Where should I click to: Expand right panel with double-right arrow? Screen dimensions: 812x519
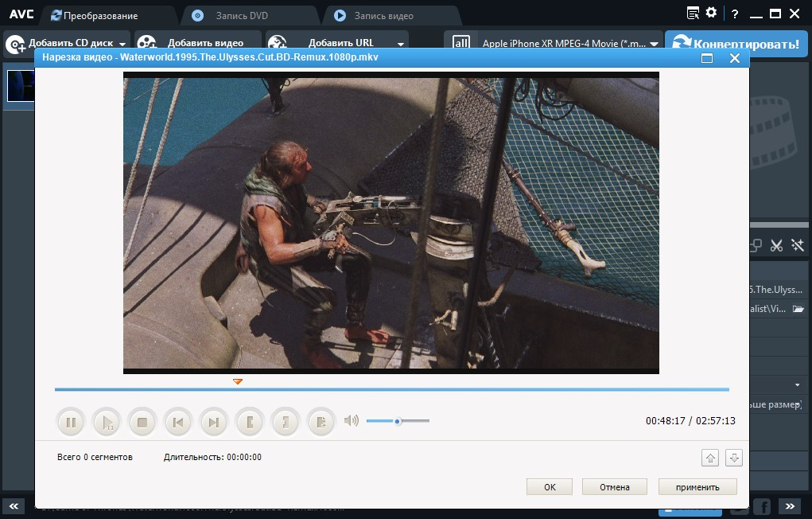tap(790, 506)
